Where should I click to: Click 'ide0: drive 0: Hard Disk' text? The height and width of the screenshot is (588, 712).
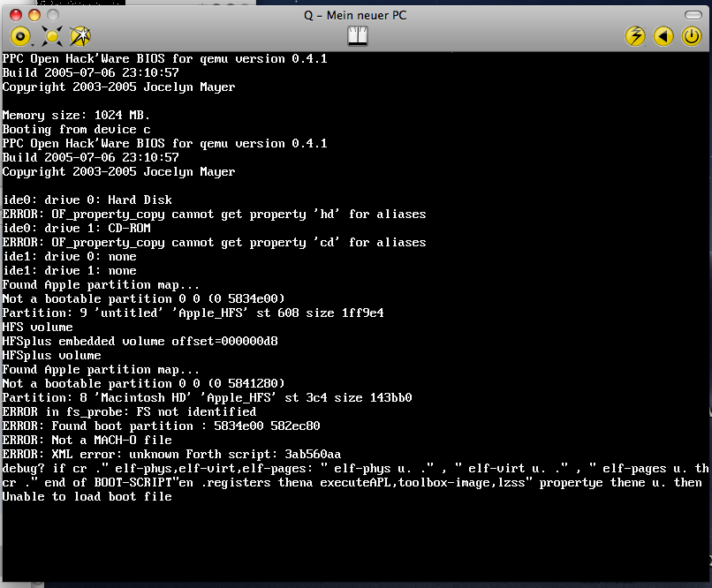[87, 200]
